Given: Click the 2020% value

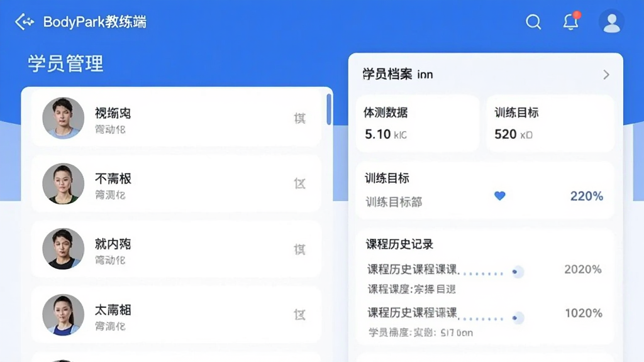Looking at the screenshot, I should coord(583,269).
